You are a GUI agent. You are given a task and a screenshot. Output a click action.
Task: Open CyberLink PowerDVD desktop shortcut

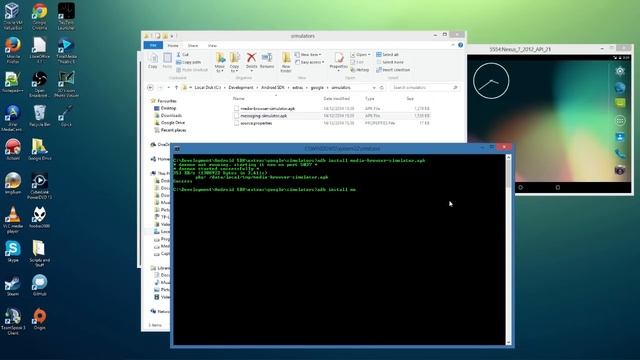click(39, 186)
